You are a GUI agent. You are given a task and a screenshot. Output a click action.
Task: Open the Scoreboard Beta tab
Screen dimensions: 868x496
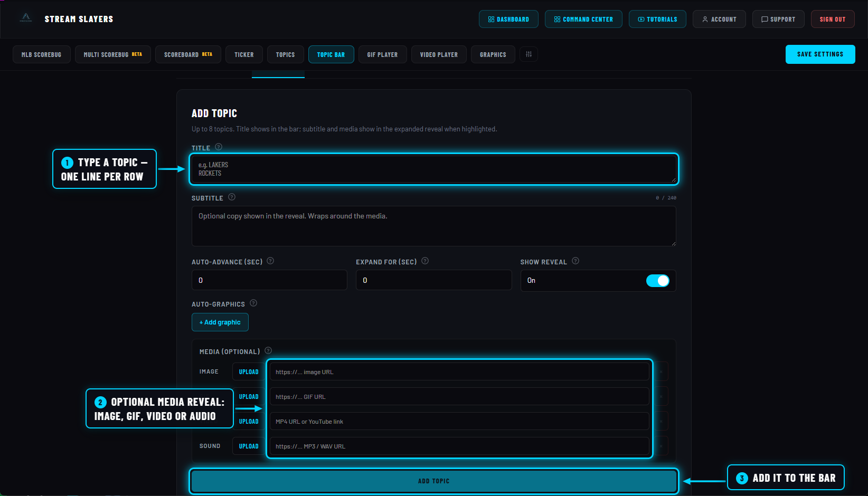tap(188, 54)
